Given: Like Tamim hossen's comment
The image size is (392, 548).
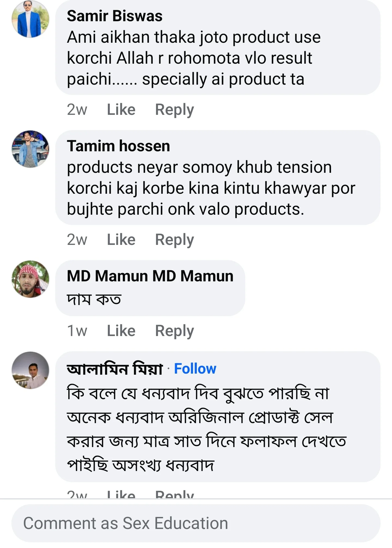Looking at the screenshot, I should pos(121,239).
